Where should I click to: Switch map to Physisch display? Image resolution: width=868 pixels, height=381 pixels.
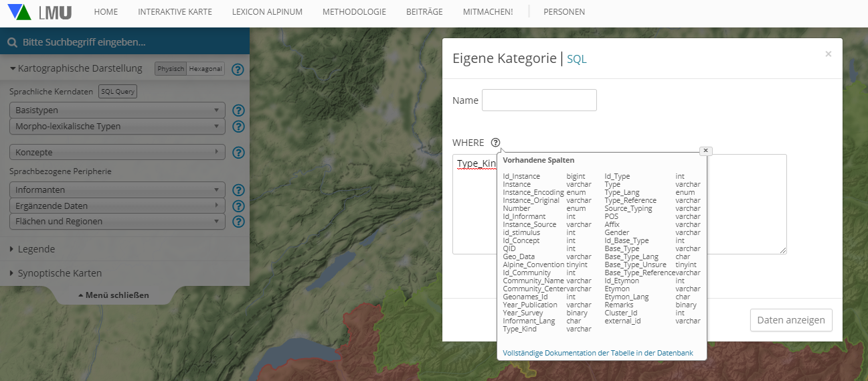[x=171, y=69]
